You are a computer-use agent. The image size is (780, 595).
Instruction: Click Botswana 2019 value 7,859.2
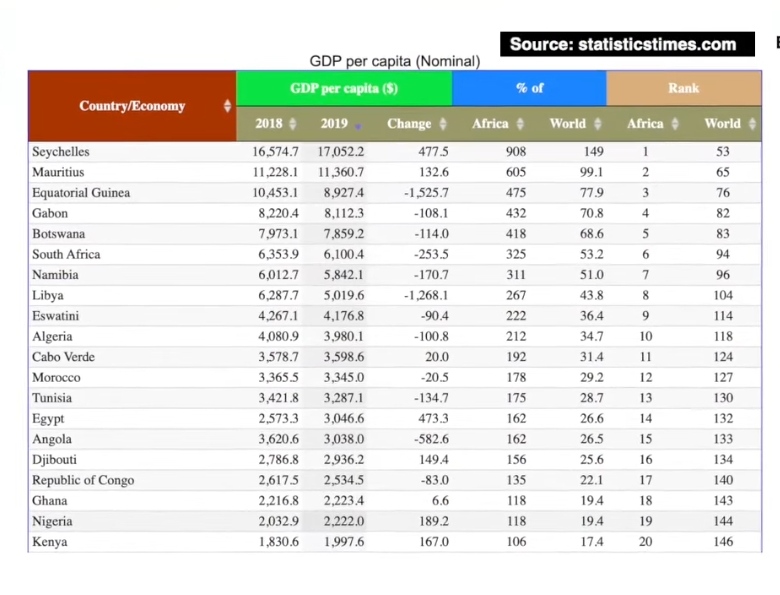[344, 234]
